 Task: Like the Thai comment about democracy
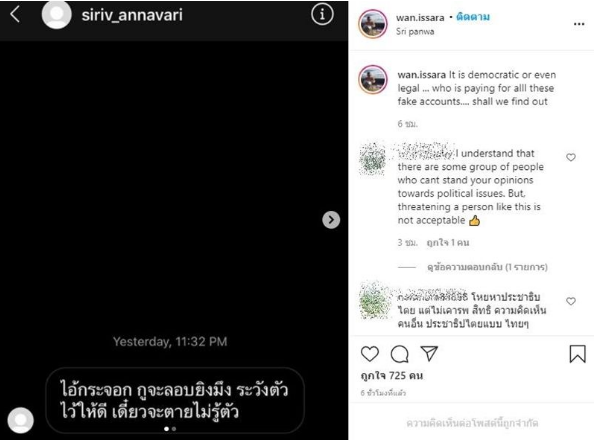[x=571, y=301]
